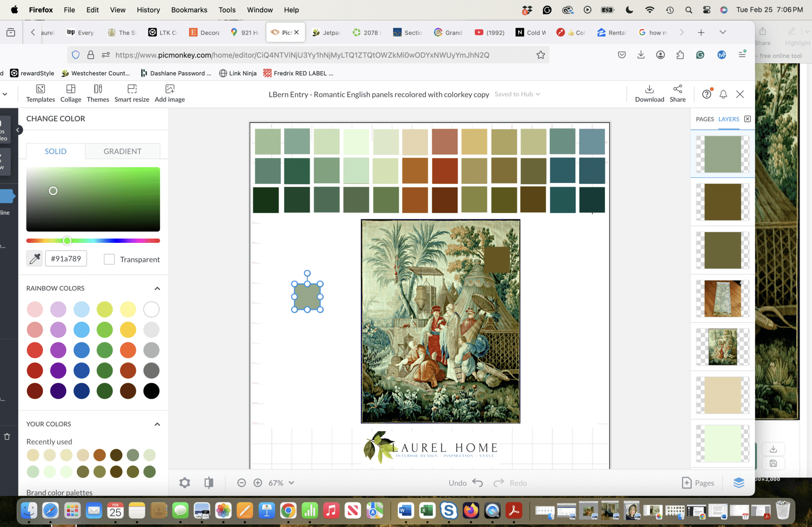Screen dimensions: 812x527
Task: Select the Smart resize tool
Action: (x=132, y=93)
